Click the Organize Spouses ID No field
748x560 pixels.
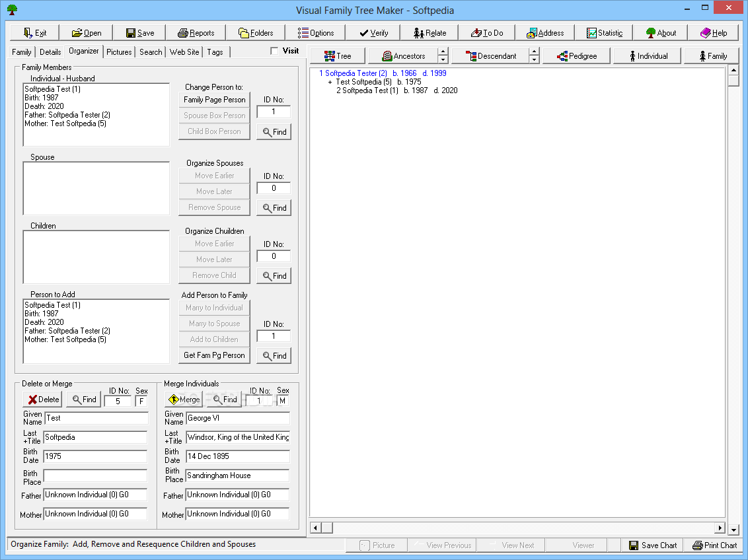(274, 188)
